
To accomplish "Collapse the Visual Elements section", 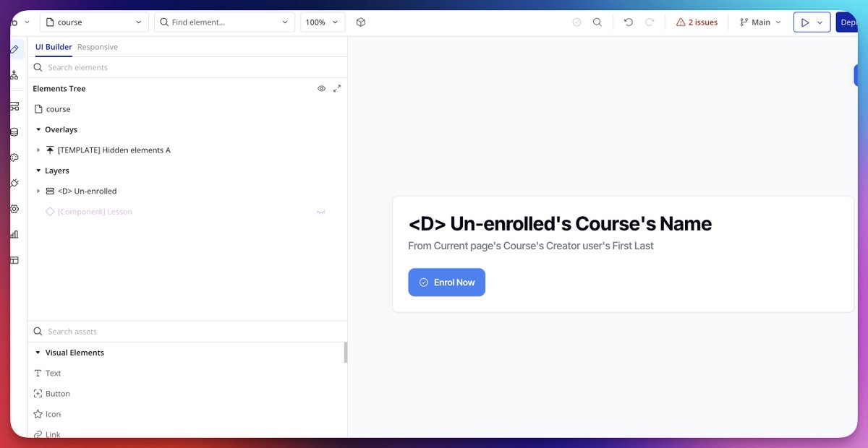I will 38,353.
